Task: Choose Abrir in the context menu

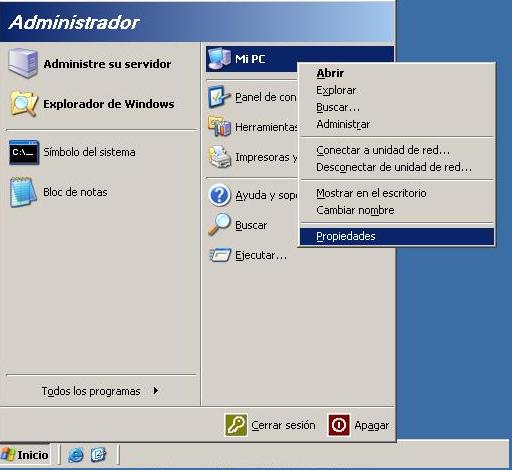Action: tap(397, 73)
